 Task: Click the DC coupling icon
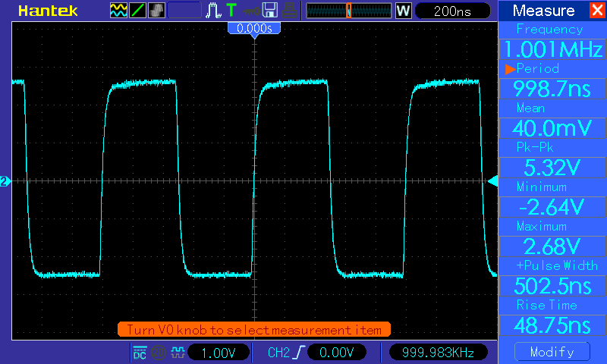pos(140,353)
